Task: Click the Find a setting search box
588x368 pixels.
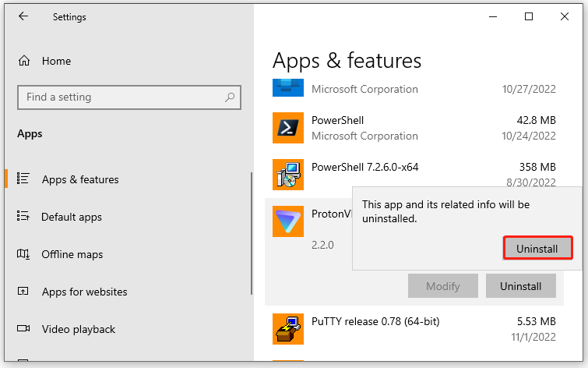Action: pos(129,97)
